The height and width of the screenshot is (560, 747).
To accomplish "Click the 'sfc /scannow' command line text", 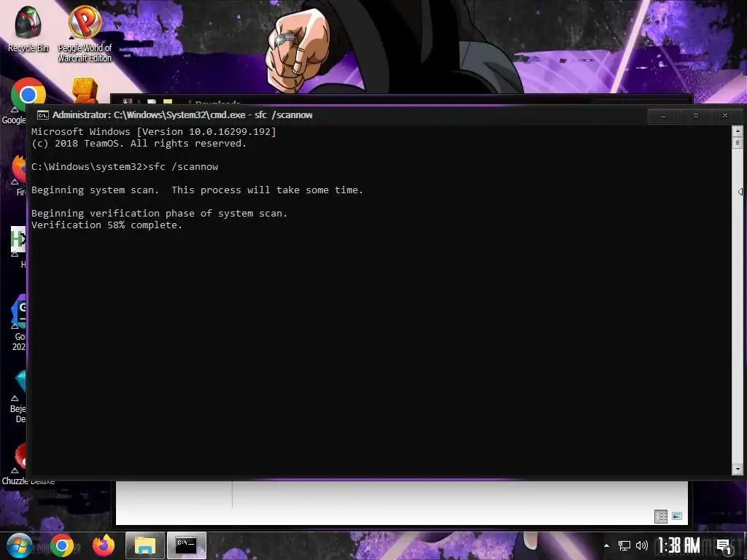I will pyautogui.click(x=183, y=167).
